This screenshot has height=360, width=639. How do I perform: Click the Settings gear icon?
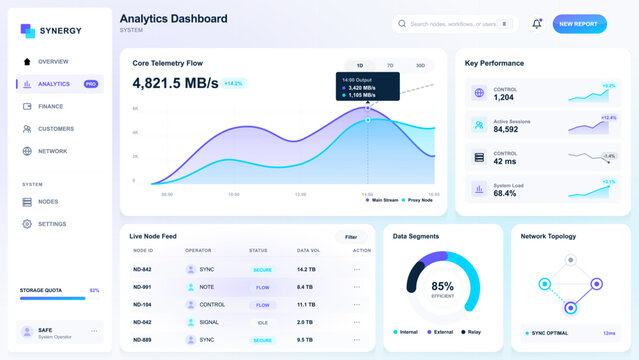tap(27, 224)
